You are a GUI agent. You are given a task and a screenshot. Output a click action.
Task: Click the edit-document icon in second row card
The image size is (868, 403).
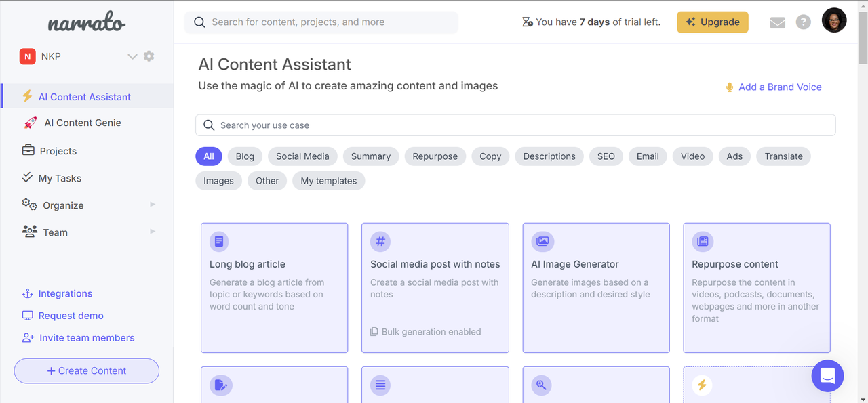[221, 385]
